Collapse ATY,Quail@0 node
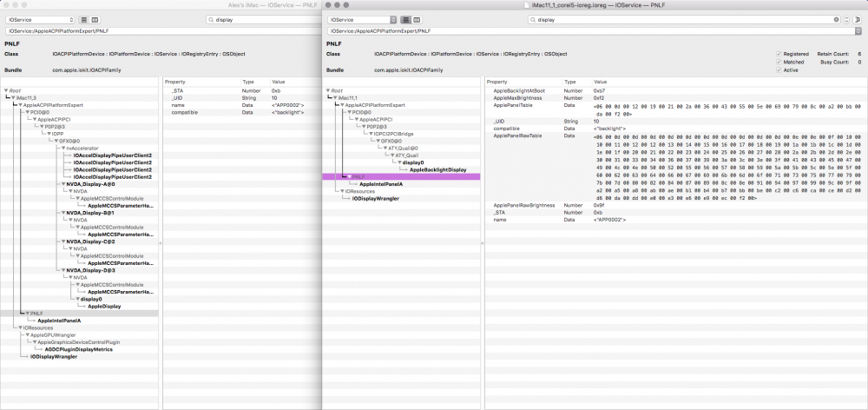 click(x=385, y=148)
